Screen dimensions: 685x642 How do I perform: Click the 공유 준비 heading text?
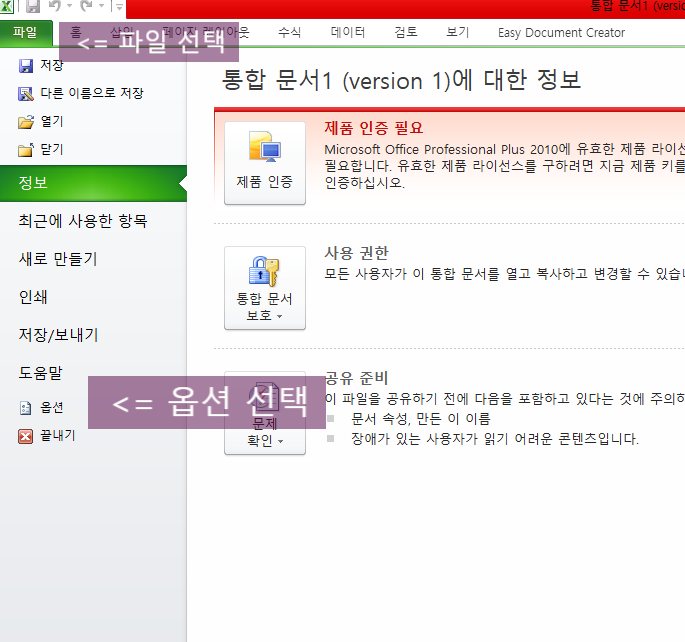pos(356,378)
